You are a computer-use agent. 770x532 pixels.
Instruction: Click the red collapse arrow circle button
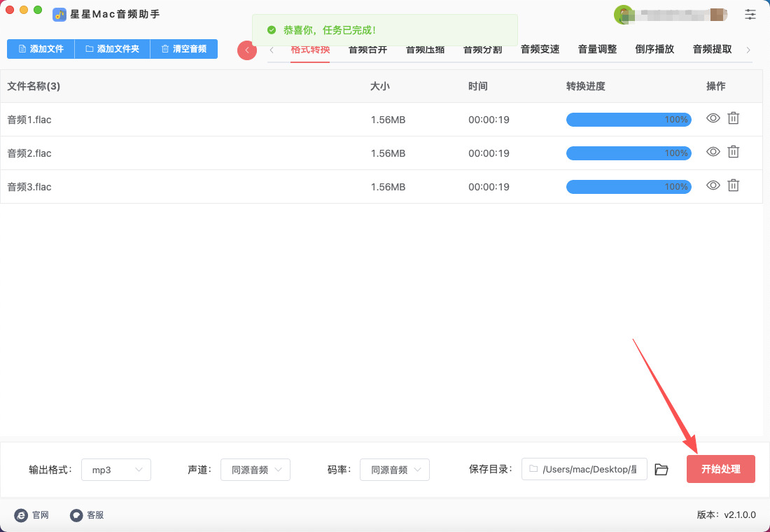pos(247,50)
